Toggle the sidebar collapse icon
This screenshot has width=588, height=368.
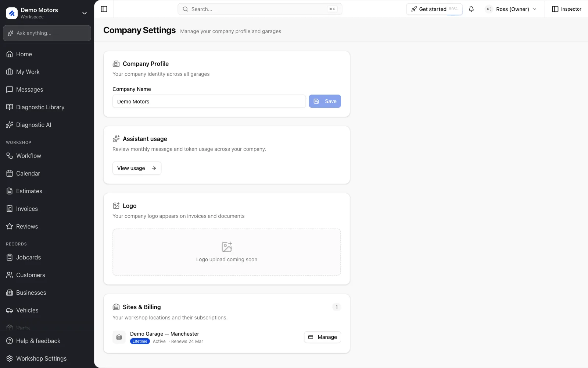coord(104,9)
